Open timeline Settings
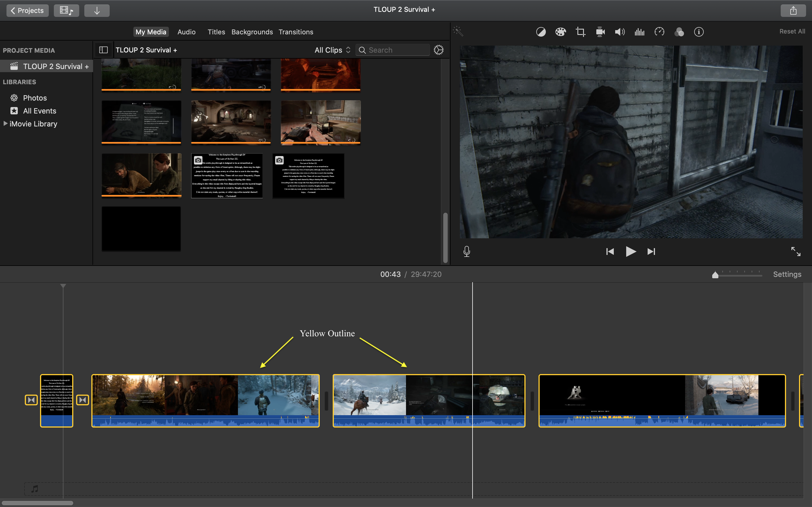Image resolution: width=812 pixels, height=507 pixels. coord(787,274)
